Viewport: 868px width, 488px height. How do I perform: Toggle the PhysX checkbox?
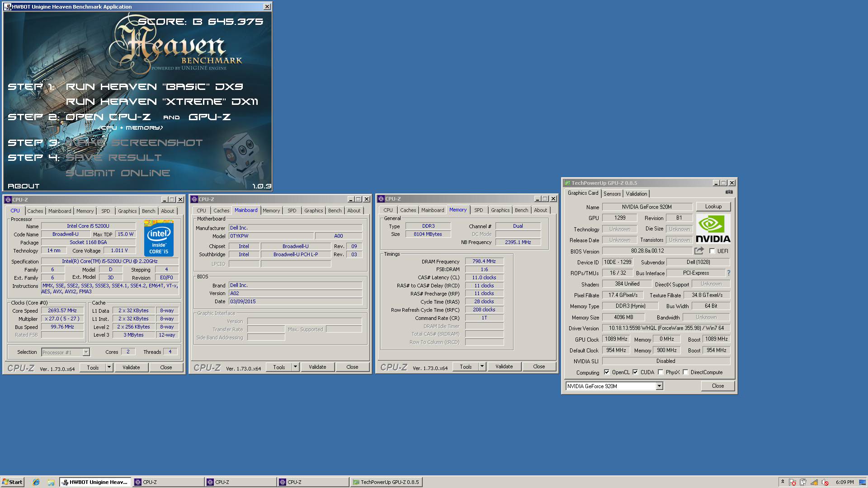click(x=660, y=372)
